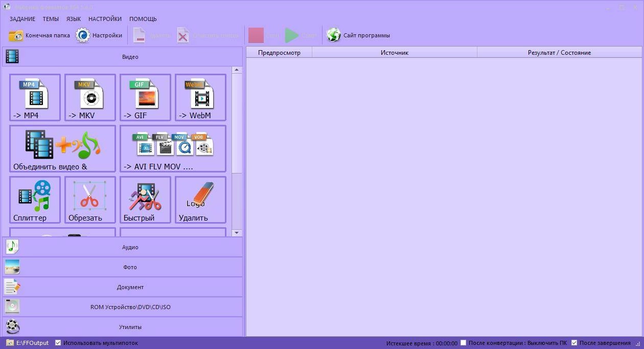
Task: Toggle Использовать мультипоток checkbox
Action: click(58, 343)
